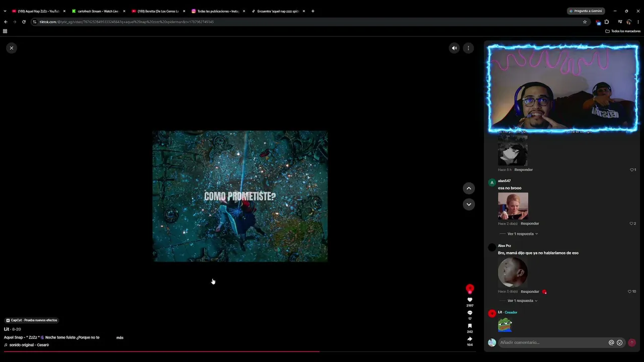Go to the next video
Viewport: 644px width, 362px height.
(x=468, y=204)
